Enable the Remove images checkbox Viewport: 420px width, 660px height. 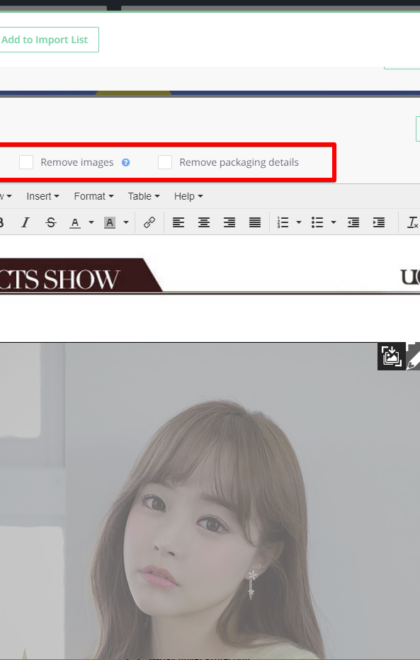pos(26,162)
